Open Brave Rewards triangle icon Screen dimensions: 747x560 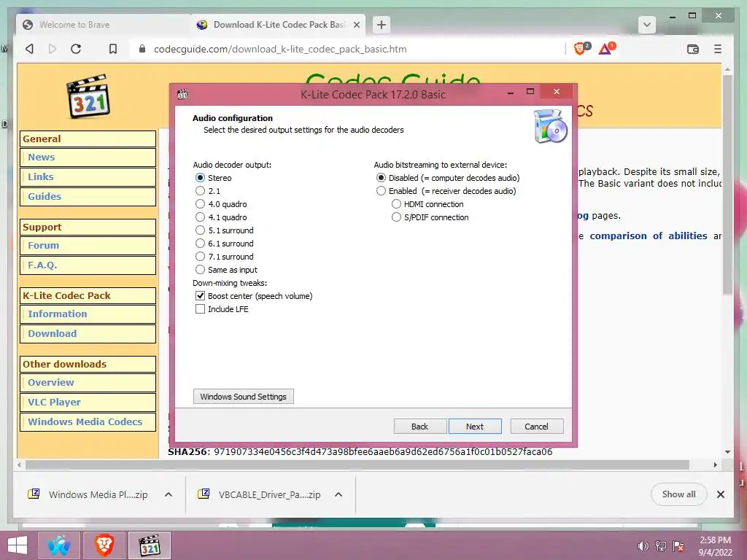coord(606,48)
